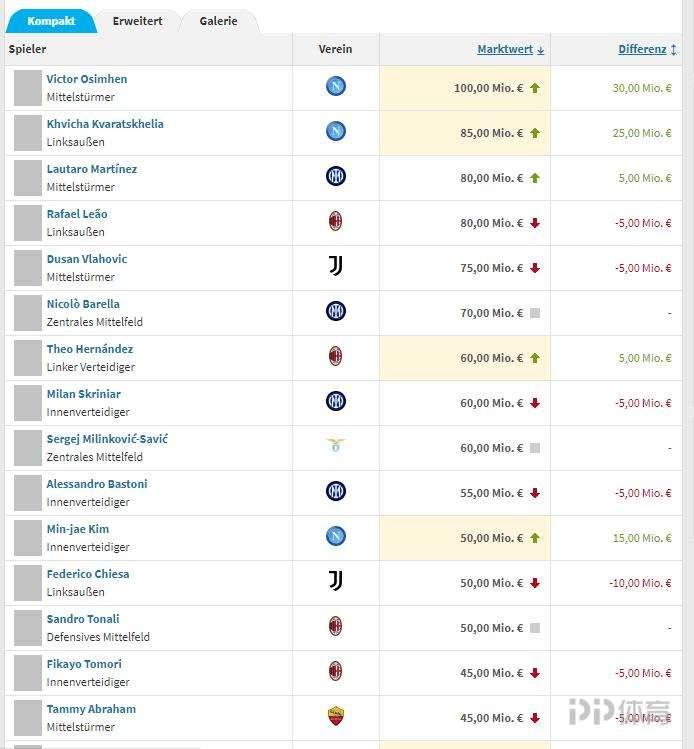The width and height of the screenshot is (694, 749).
Task: Click Napoli icon in Min-jae Kim row
Action: click(x=335, y=537)
